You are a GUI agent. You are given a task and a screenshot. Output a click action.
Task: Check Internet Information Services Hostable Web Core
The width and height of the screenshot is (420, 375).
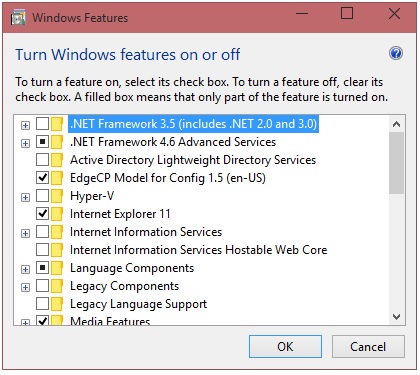(42, 250)
